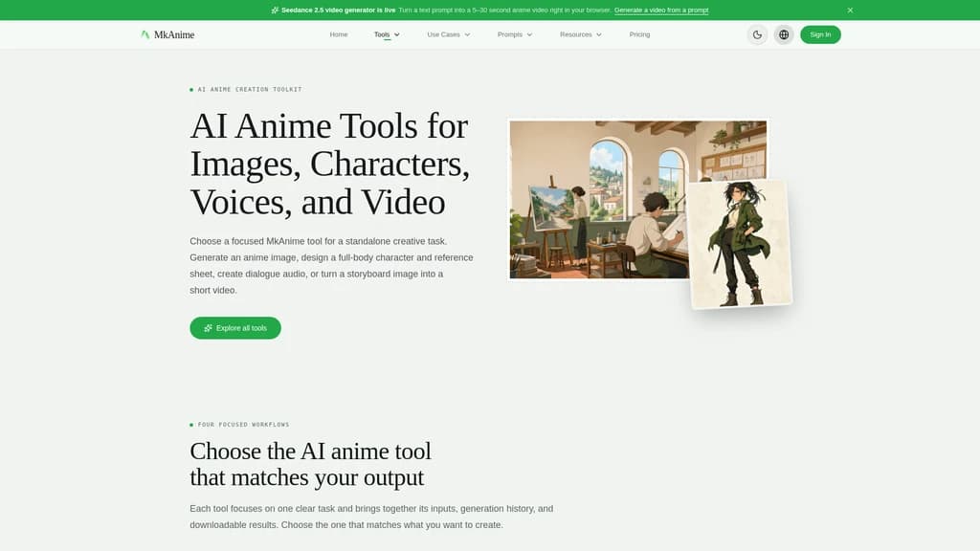This screenshot has width=980, height=551.
Task: Follow the 'Generate a video from a prompt' link
Action: click(661, 10)
